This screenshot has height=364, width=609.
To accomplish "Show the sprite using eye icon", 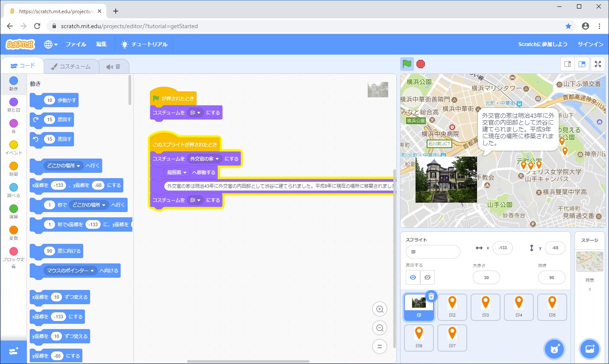I will tap(413, 277).
